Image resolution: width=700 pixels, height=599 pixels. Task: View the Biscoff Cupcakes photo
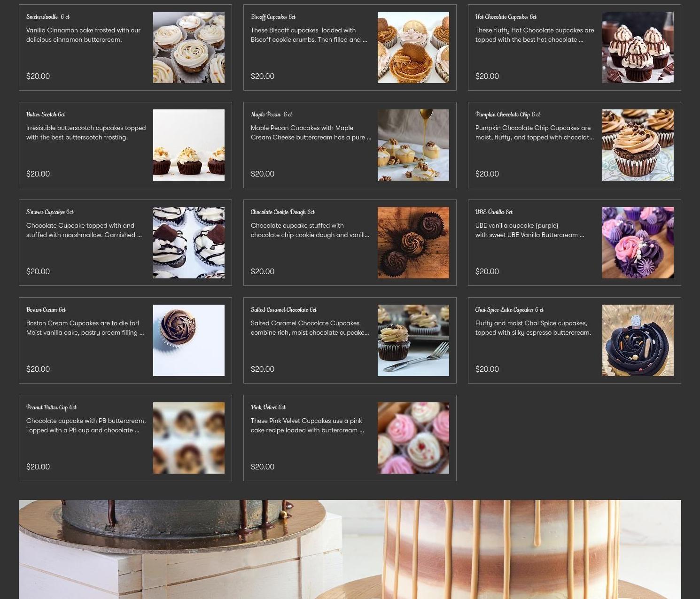point(413,47)
